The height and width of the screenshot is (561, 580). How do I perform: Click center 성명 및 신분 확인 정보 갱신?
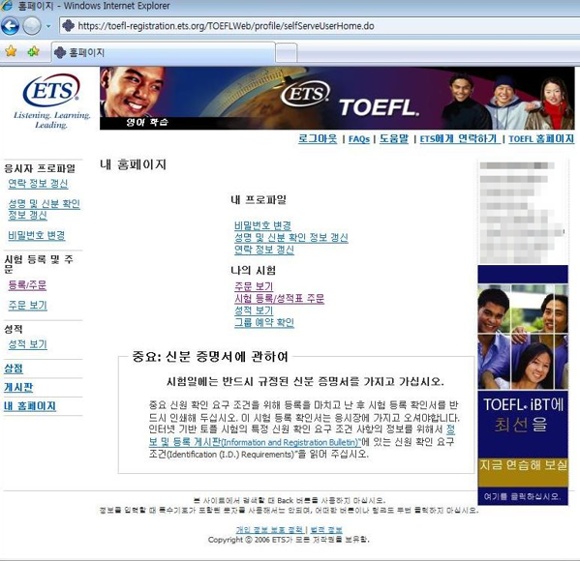coord(291,237)
